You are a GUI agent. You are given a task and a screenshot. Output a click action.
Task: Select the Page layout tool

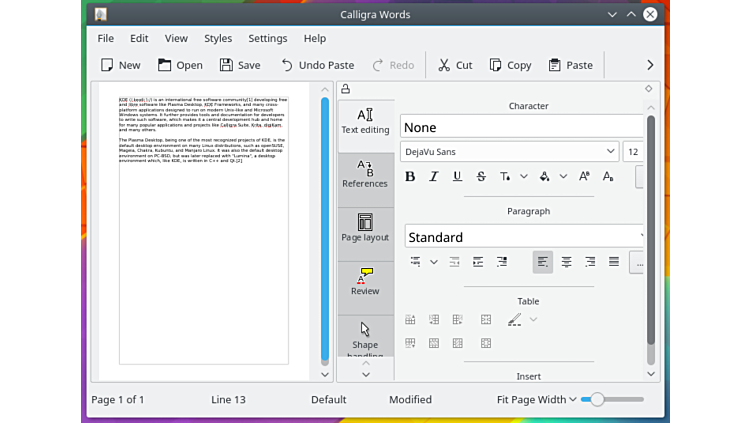tap(365, 229)
